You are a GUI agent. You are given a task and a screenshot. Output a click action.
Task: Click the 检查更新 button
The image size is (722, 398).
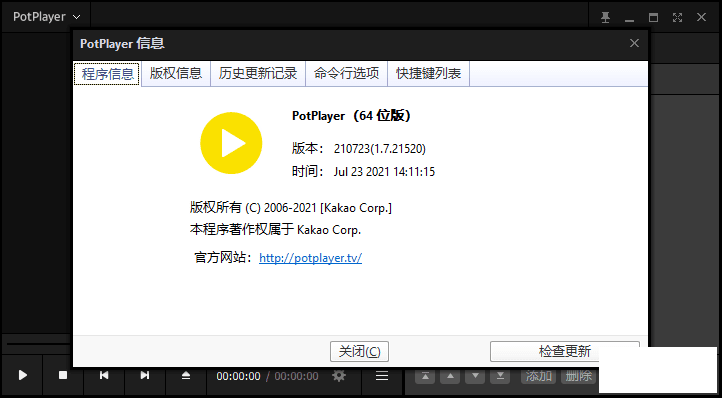(x=565, y=351)
